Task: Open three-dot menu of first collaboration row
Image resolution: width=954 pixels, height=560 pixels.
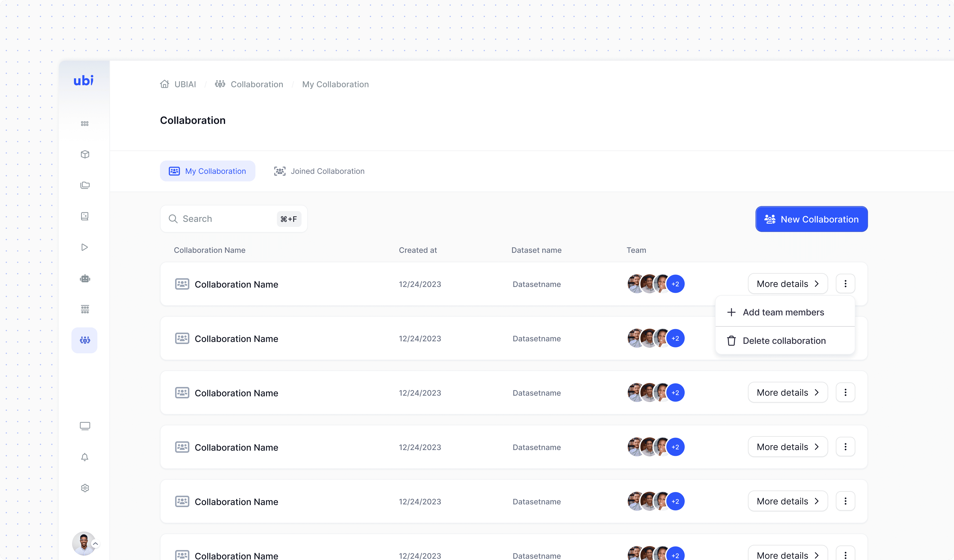Action: tap(845, 284)
